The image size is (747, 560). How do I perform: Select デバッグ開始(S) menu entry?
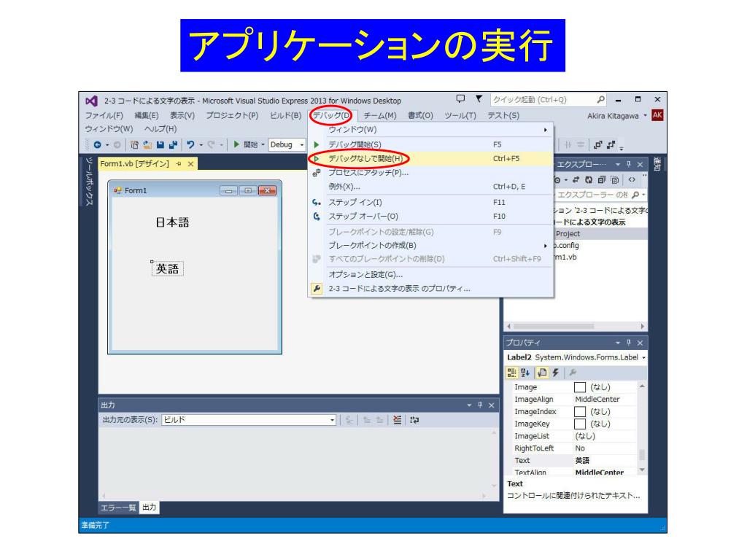point(431,144)
